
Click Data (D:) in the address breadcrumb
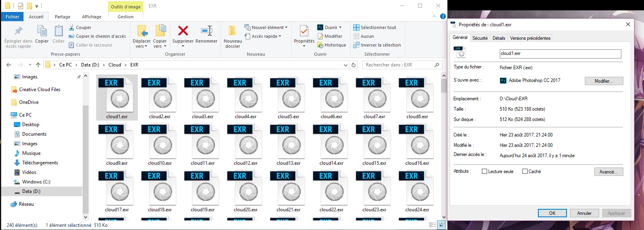90,65
